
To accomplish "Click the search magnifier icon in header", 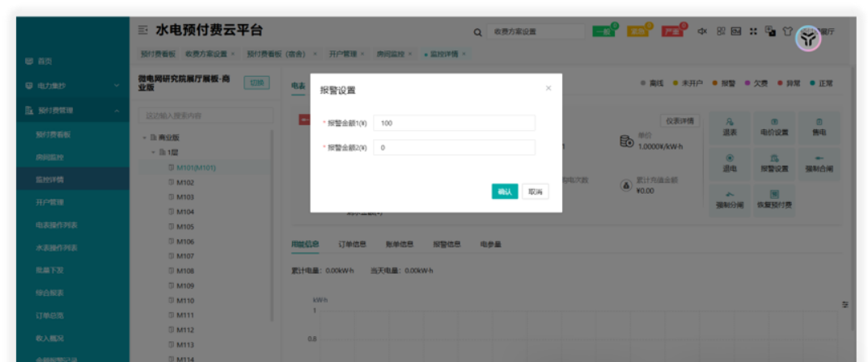I will coord(478,32).
